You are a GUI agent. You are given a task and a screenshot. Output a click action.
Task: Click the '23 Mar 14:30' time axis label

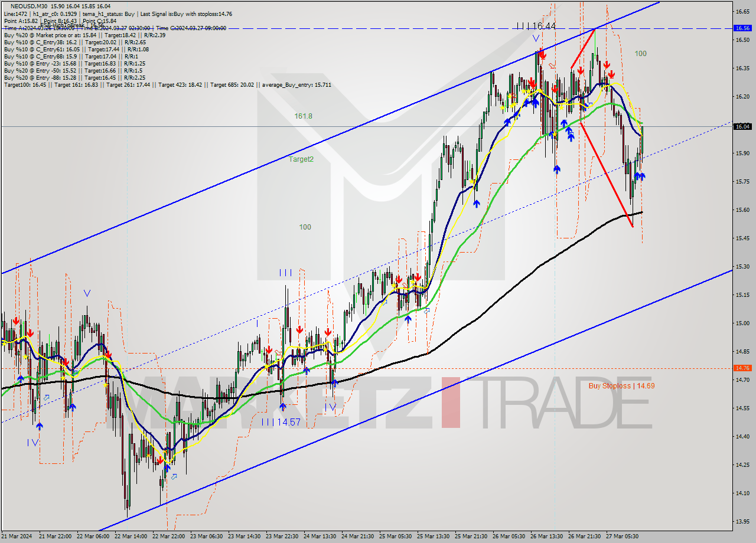point(244,537)
